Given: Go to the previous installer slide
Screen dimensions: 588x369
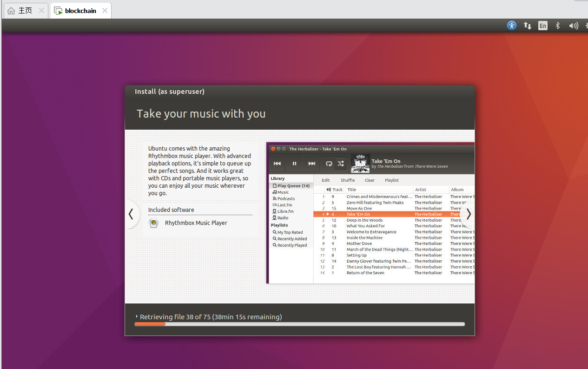Looking at the screenshot, I should coord(131,214).
